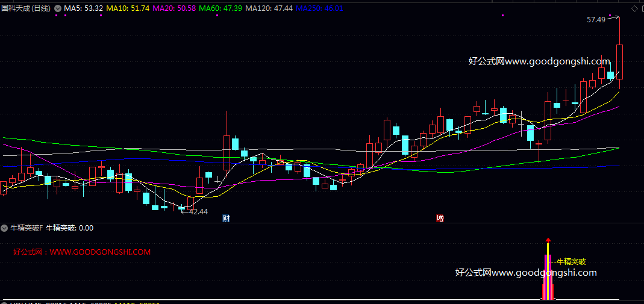Click the diamond icon in top-right corner
Image resolution: width=644 pixels, height=304 pixels.
point(634,8)
